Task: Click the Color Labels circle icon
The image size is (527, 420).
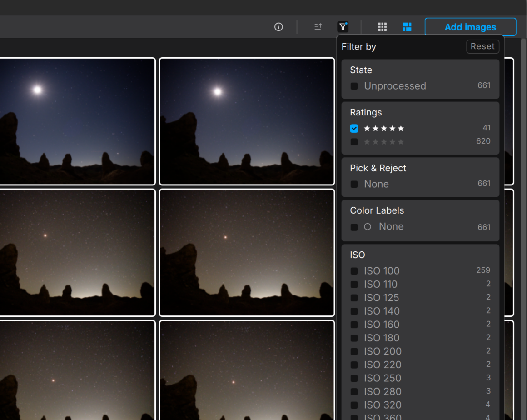Action: point(367,226)
